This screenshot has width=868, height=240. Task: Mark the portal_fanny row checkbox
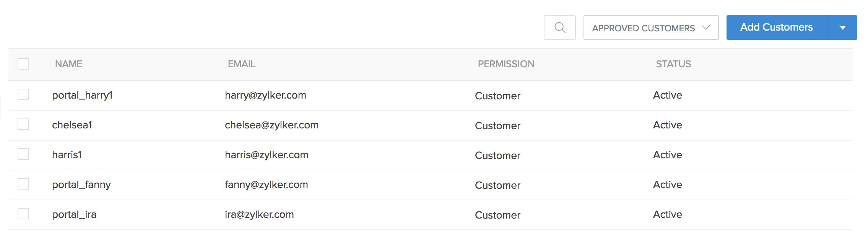(x=23, y=184)
